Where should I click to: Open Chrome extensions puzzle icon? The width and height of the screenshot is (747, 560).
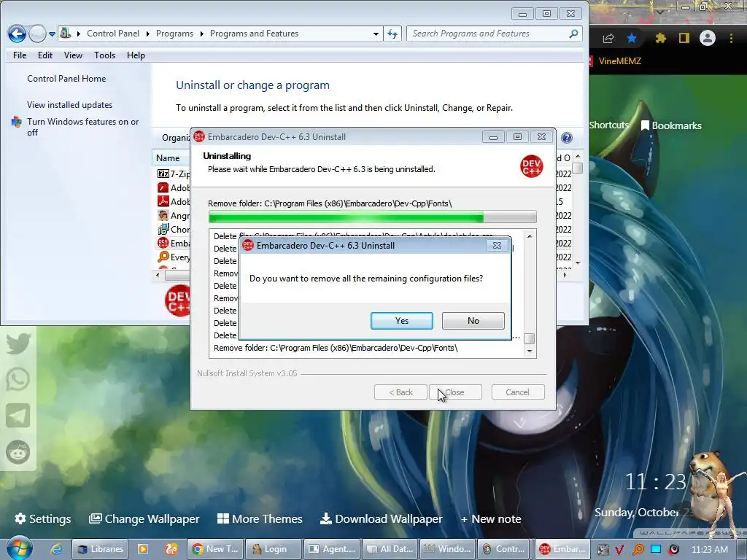coord(660,38)
